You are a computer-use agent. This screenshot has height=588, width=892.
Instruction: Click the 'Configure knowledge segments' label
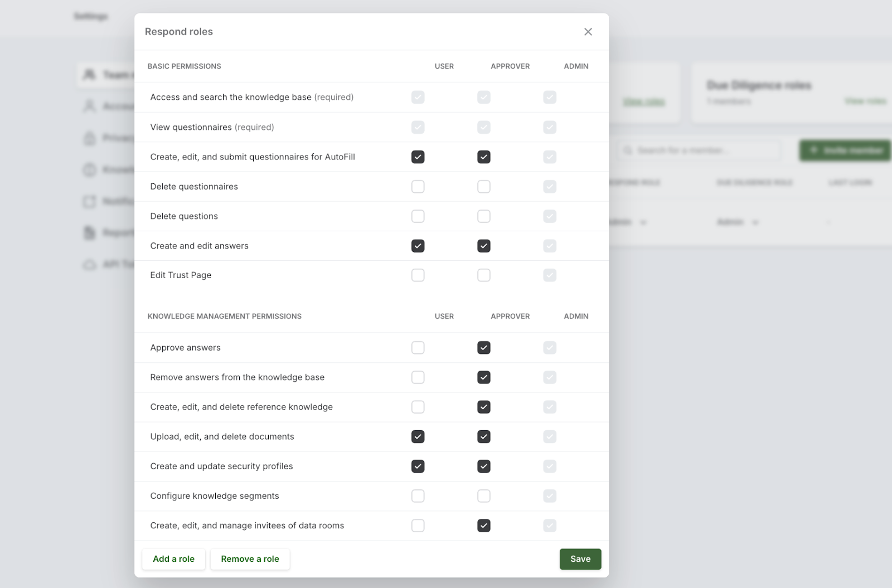(214, 496)
